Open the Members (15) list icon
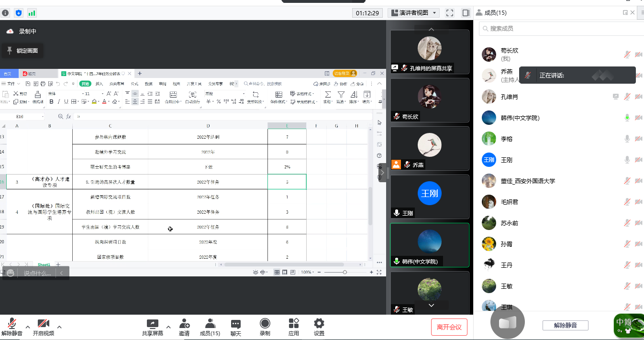Screen dimensions: 644x340 coord(210,324)
